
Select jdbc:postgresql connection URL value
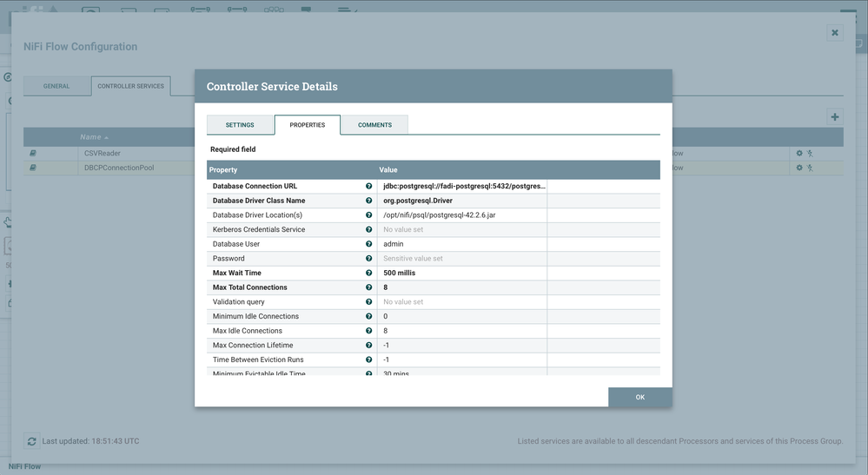coord(464,187)
